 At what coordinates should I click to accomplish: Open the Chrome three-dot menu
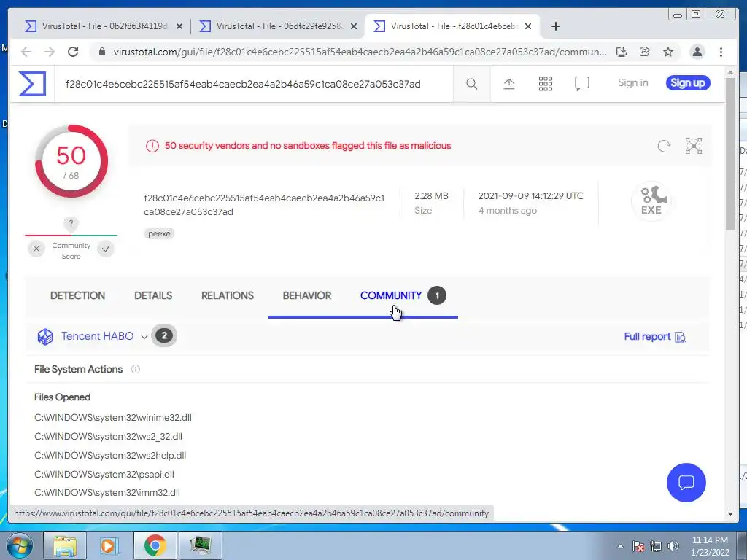[x=721, y=52]
